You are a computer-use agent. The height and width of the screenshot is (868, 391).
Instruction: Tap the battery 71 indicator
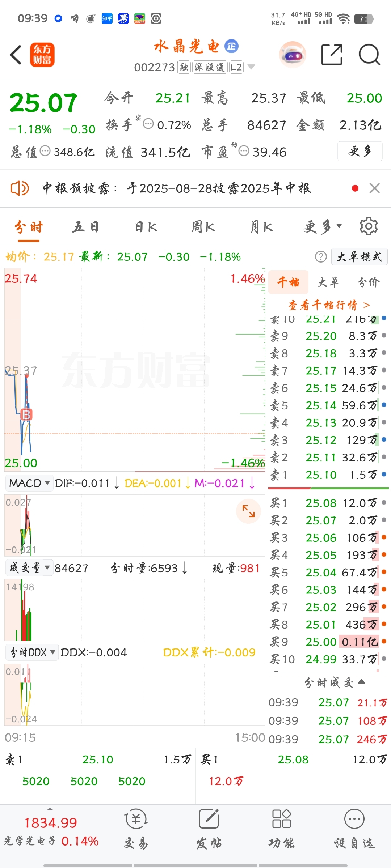click(x=364, y=19)
